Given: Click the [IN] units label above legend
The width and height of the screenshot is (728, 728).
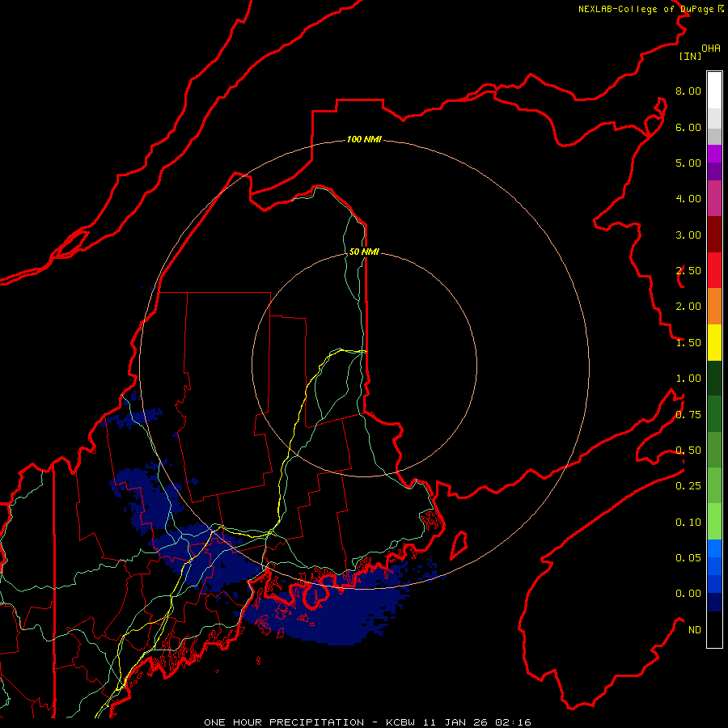Looking at the screenshot, I should point(689,56).
